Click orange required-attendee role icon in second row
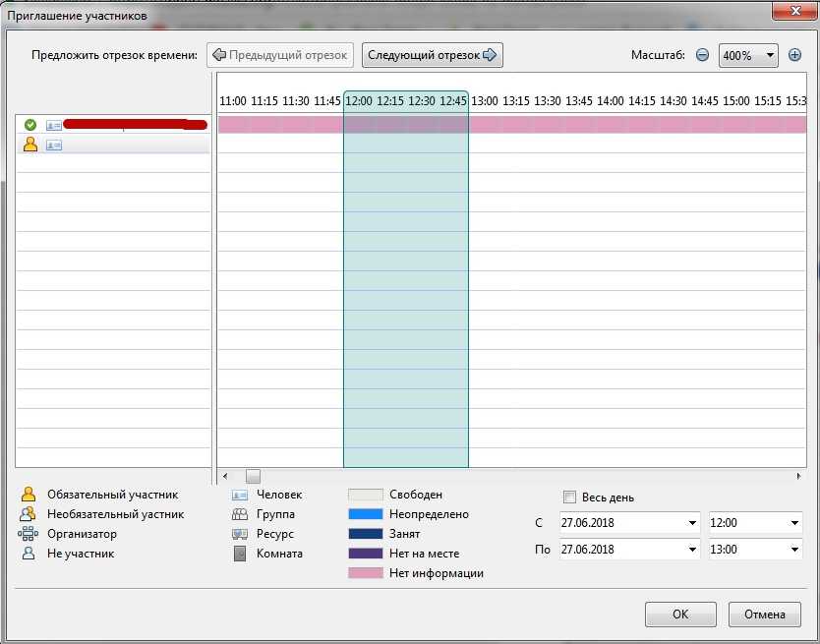The width and height of the screenshot is (820, 644). pos(30,145)
